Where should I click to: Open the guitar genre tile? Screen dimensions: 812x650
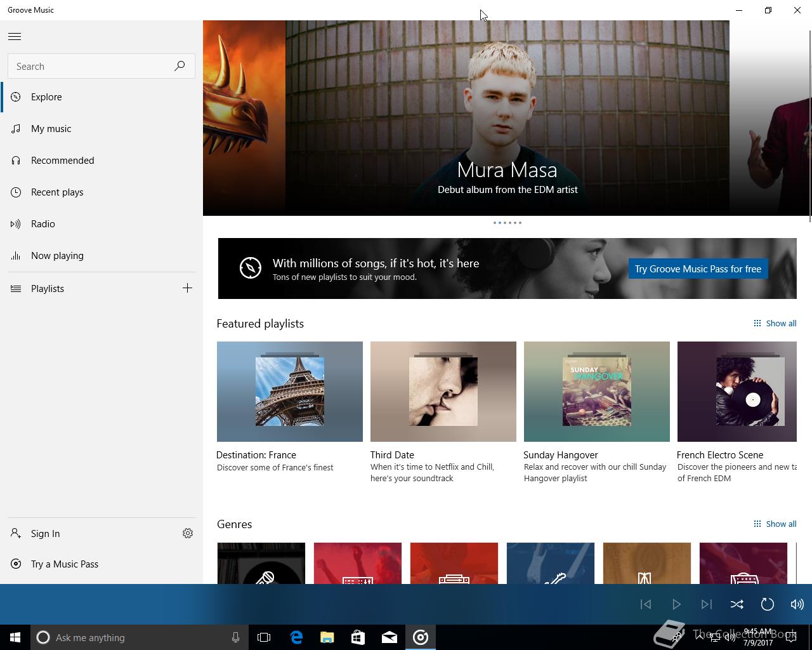(x=551, y=563)
